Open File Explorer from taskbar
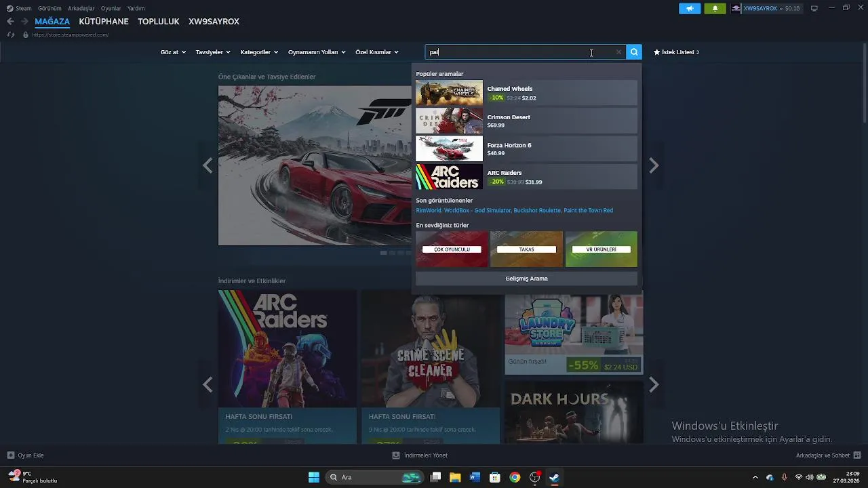This screenshot has width=868, height=488. [455, 477]
